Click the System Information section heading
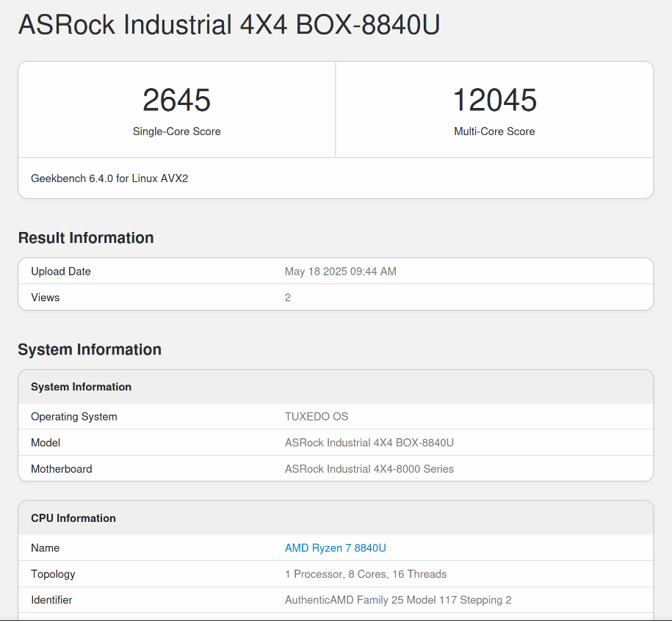This screenshot has width=672, height=621. [x=90, y=349]
